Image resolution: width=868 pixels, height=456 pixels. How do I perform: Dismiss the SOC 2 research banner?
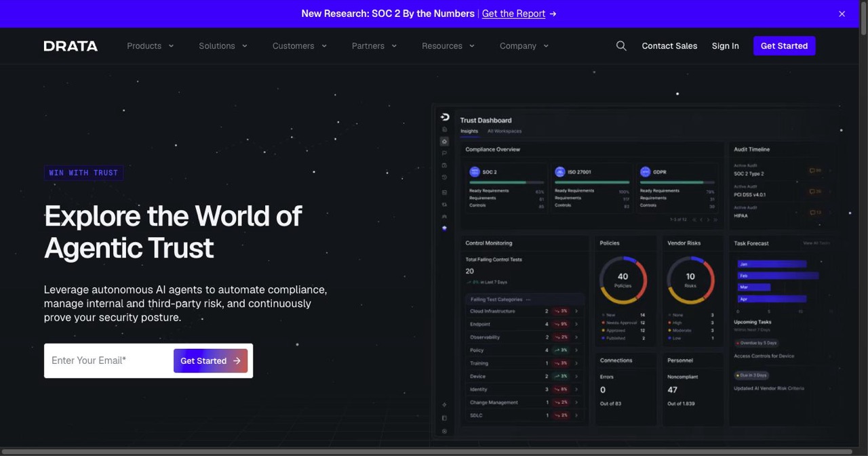(842, 14)
